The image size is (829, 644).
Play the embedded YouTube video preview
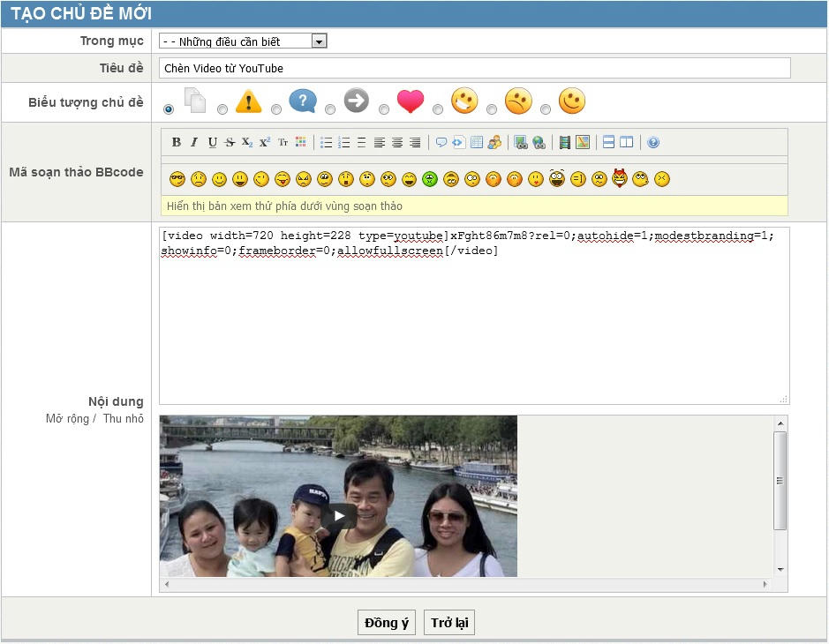(x=339, y=515)
